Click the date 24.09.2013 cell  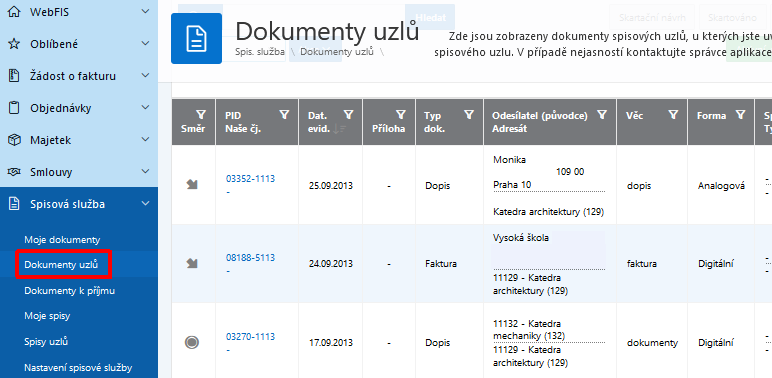coord(330,264)
